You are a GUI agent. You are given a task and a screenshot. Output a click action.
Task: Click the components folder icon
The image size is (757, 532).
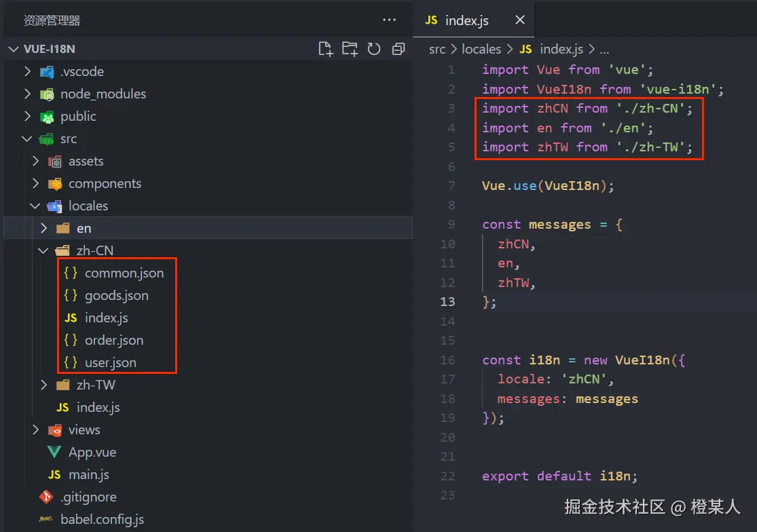coord(55,184)
